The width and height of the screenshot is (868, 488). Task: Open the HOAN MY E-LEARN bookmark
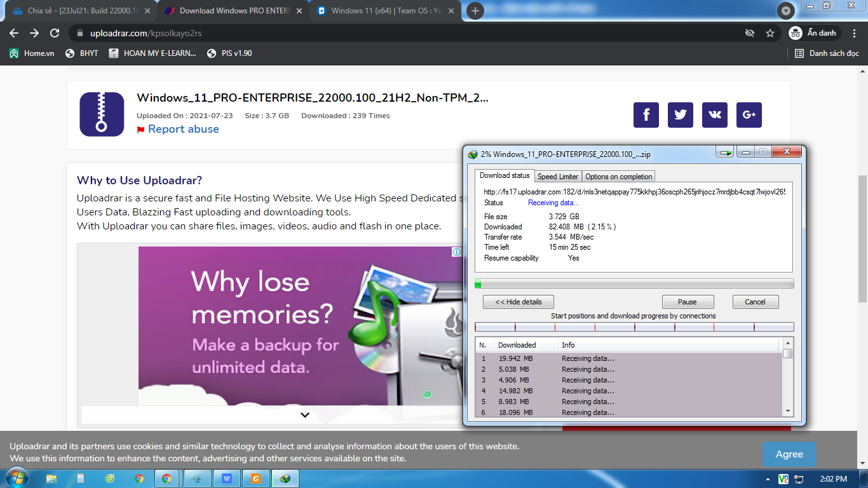click(x=153, y=53)
